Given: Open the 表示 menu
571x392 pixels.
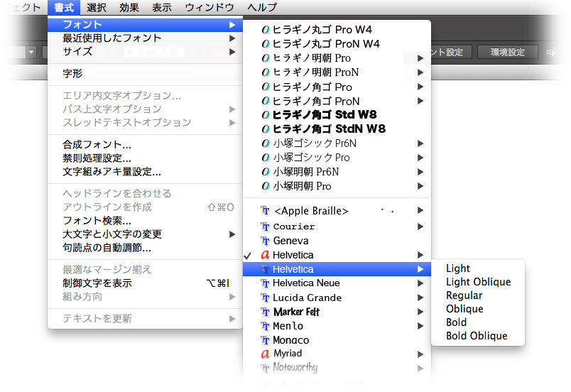Looking at the screenshot, I should click(x=162, y=7).
